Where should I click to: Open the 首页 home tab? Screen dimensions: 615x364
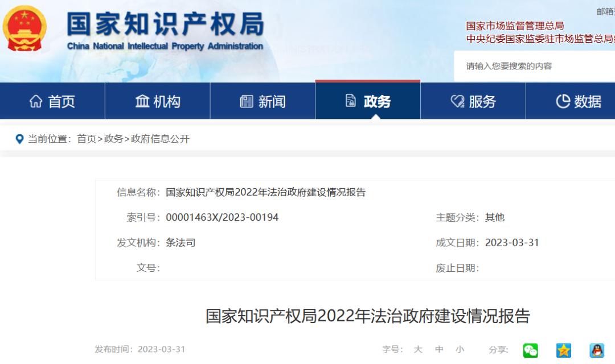click(52, 102)
